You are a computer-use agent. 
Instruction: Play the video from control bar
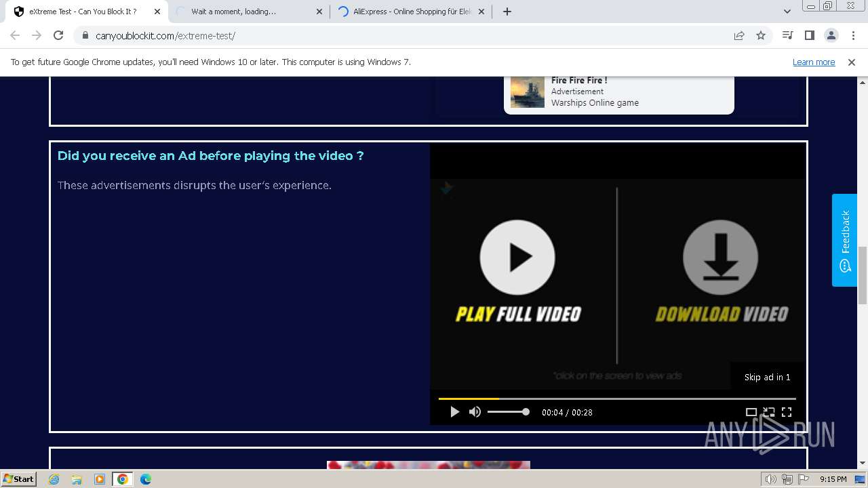point(454,412)
